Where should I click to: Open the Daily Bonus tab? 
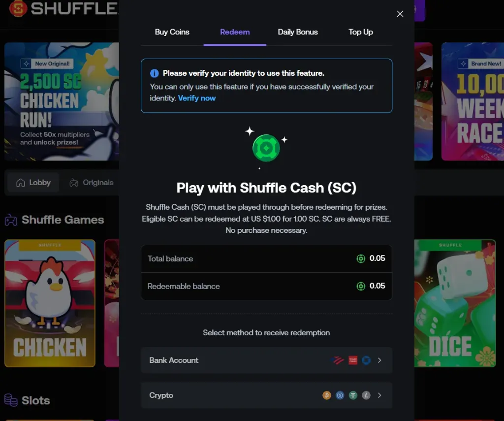click(298, 32)
